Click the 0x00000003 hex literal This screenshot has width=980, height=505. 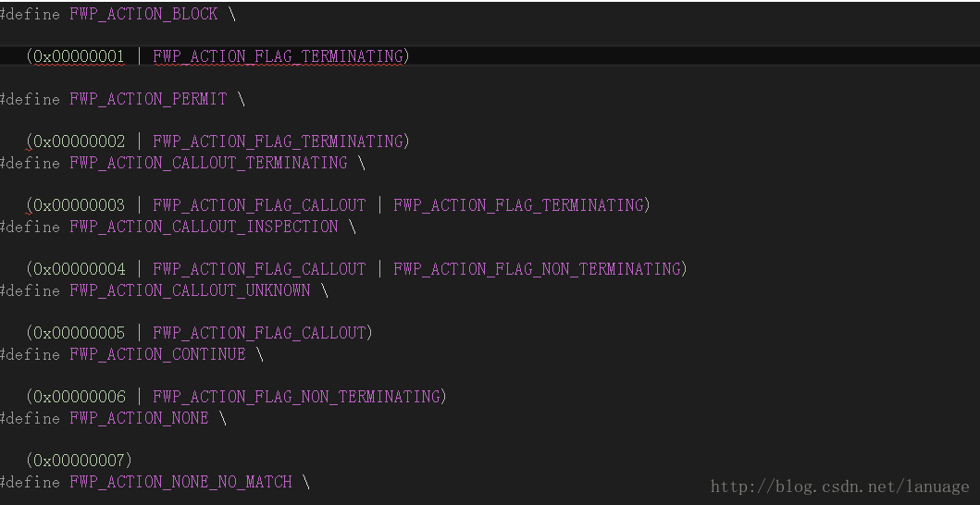coord(79,205)
